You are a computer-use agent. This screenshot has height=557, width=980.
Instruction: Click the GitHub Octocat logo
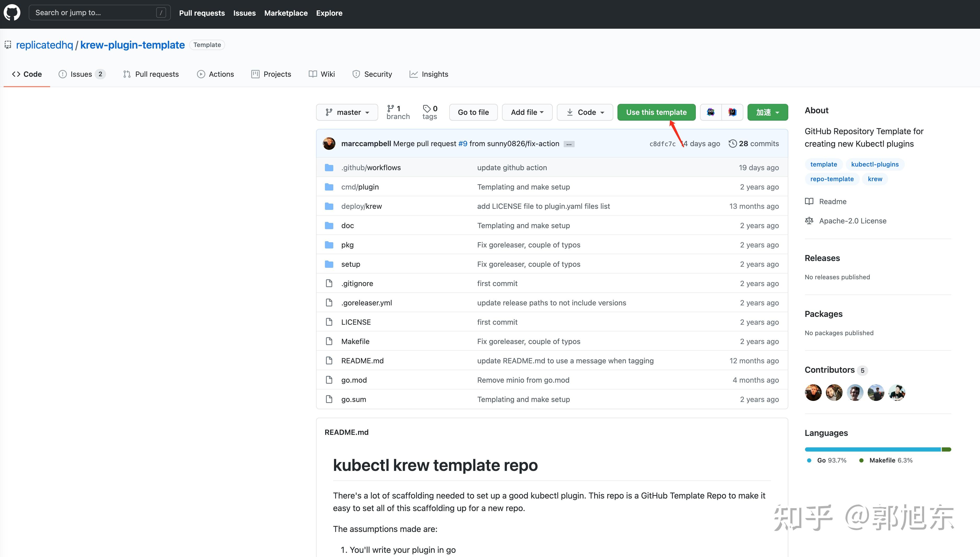(12, 13)
